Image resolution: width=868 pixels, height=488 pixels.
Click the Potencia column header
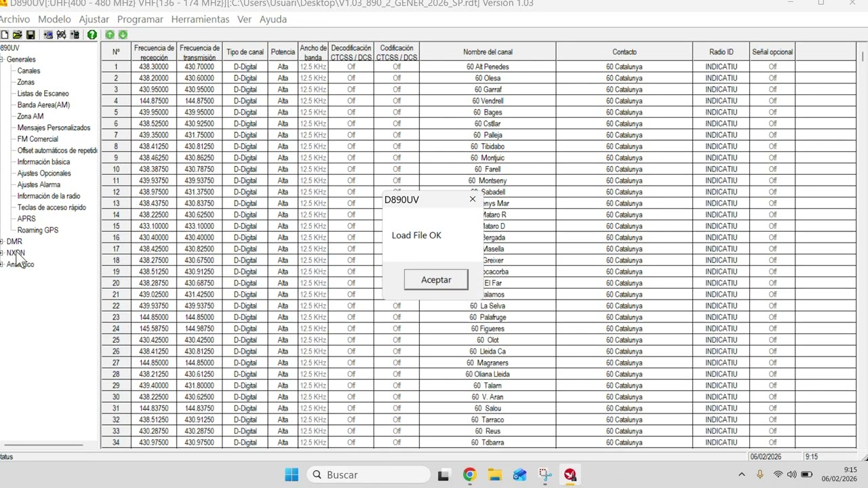(283, 52)
